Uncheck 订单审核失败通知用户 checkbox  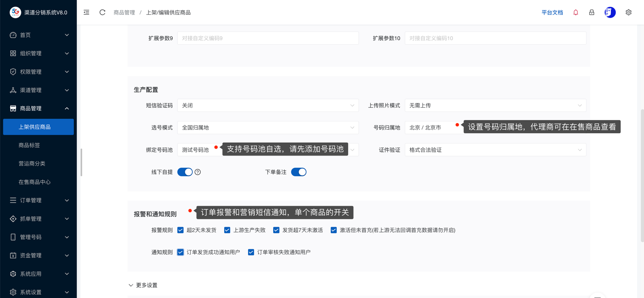pyautogui.click(x=251, y=252)
